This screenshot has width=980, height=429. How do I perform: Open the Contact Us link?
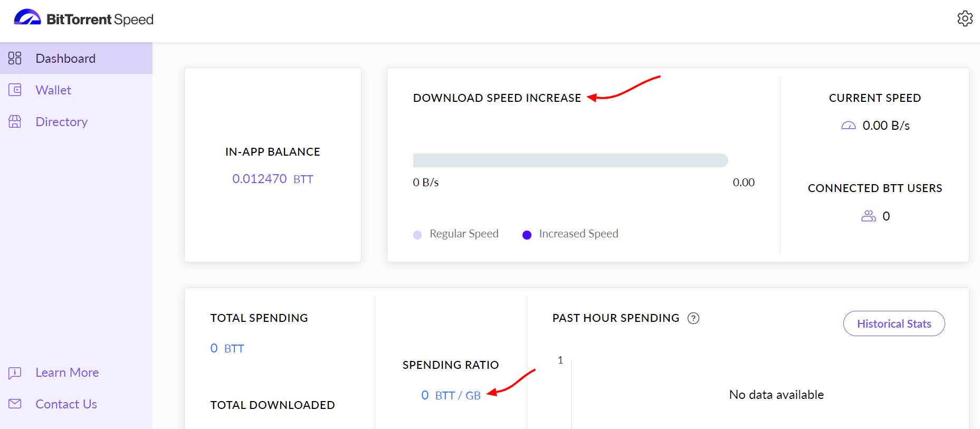click(66, 404)
